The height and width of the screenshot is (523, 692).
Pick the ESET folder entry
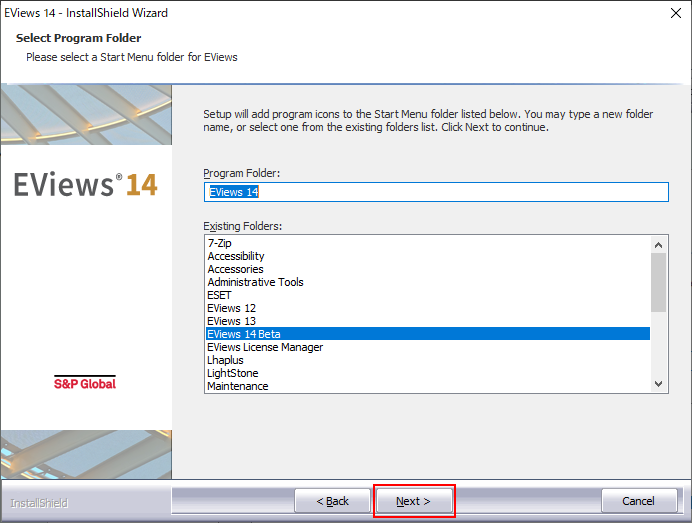(428, 295)
